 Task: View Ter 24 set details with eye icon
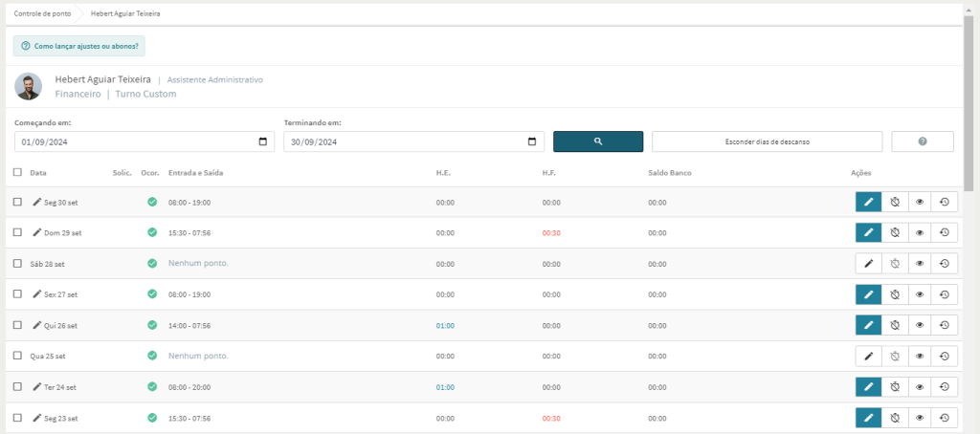[920, 386]
